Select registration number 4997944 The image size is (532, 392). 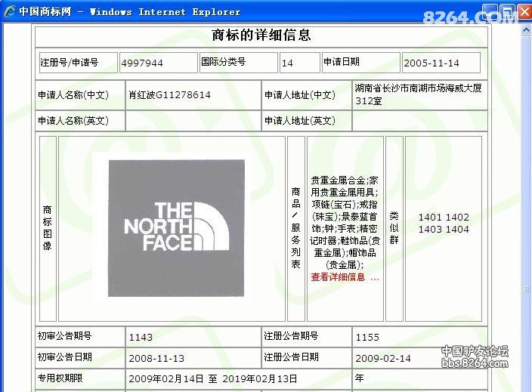[x=142, y=63]
